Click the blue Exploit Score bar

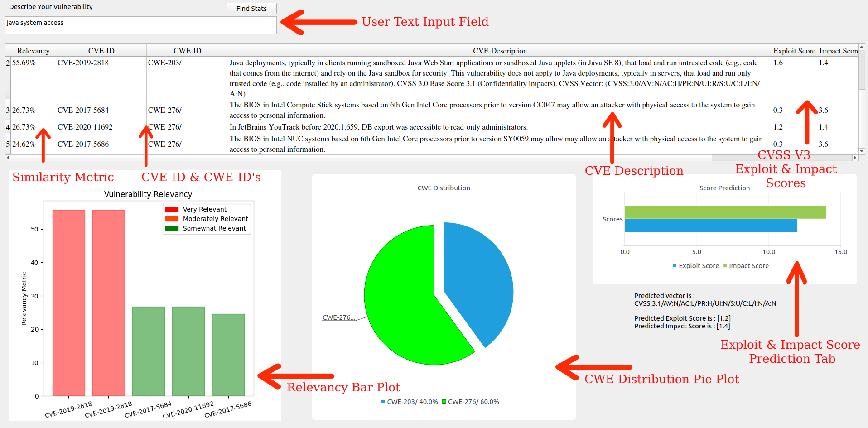pyautogui.click(x=710, y=226)
